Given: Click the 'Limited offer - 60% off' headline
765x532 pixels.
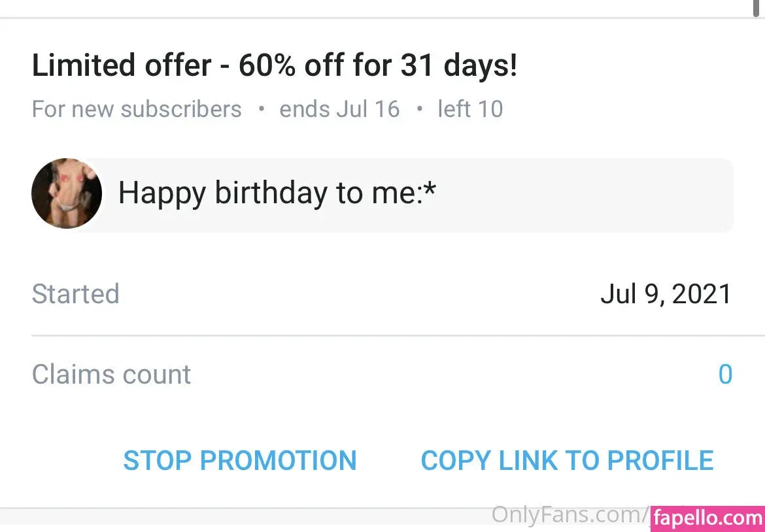Looking at the screenshot, I should tap(275, 66).
